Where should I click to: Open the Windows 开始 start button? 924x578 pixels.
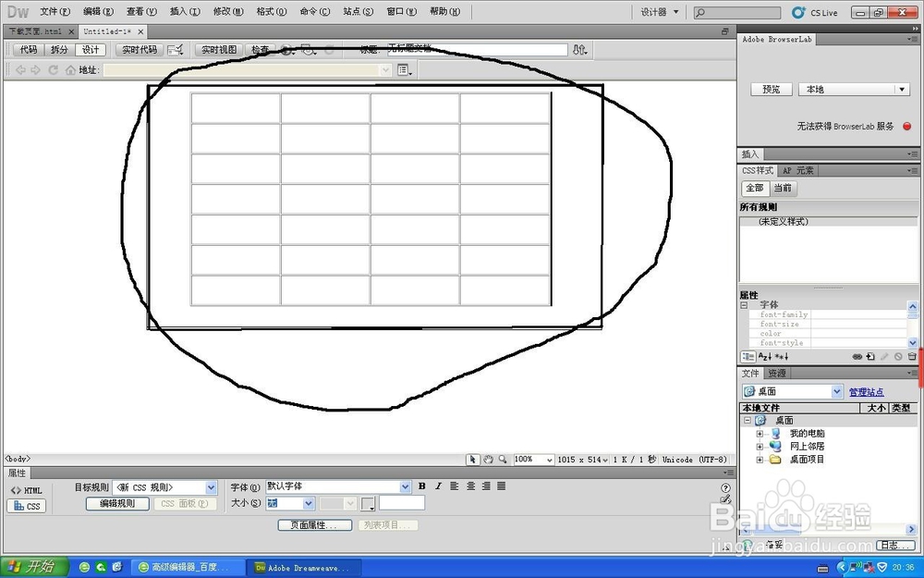[x=35, y=567]
